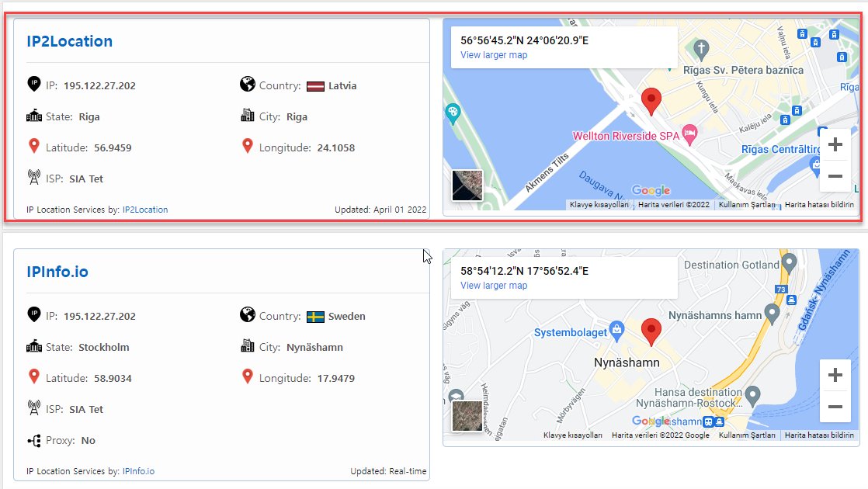Image resolution: width=868 pixels, height=489 pixels.
Task: Select country name Latvia
Action: pyautogui.click(x=342, y=85)
